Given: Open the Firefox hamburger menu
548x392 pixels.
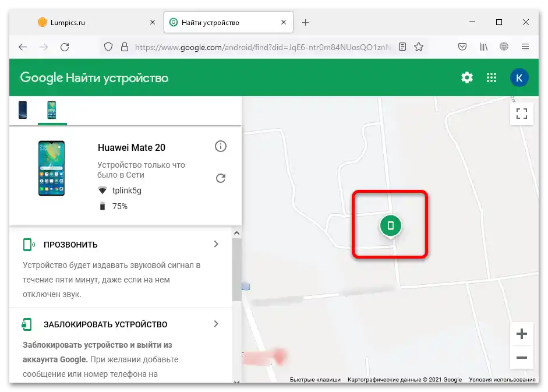Looking at the screenshot, I should click(x=525, y=47).
